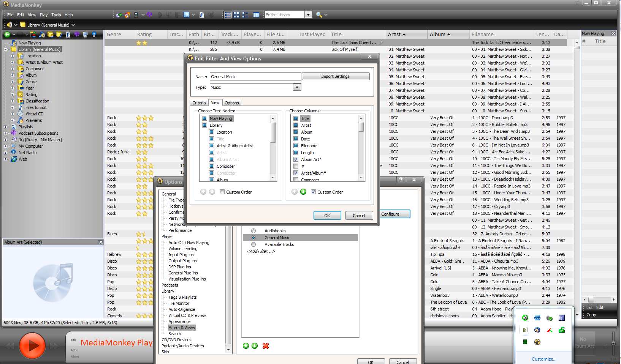Check Custom Order under Choose Tree Nodes
Screen dimensions: 621x364
click(x=222, y=192)
